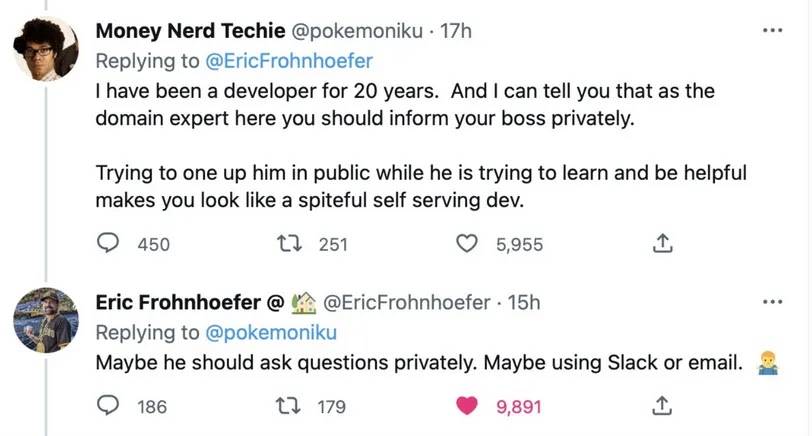Open the 15h timestamp link
The image size is (812, 436).
pos(523,302)
